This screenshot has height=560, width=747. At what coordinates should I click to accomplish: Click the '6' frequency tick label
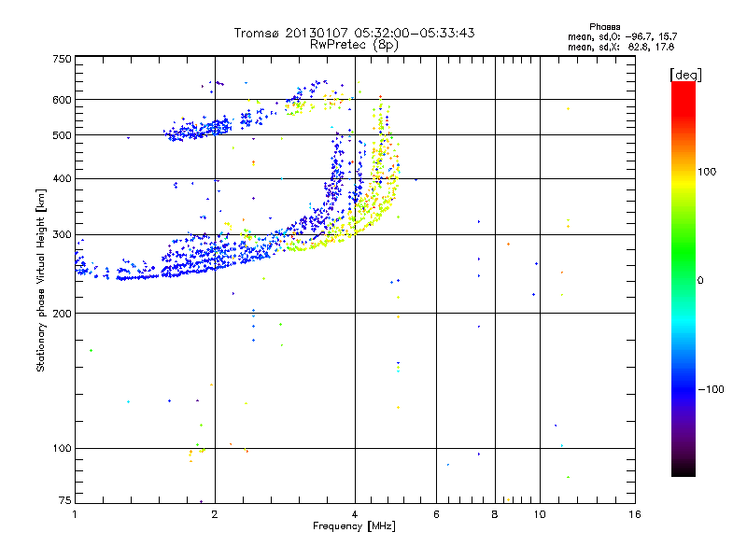tap(436, 514)
